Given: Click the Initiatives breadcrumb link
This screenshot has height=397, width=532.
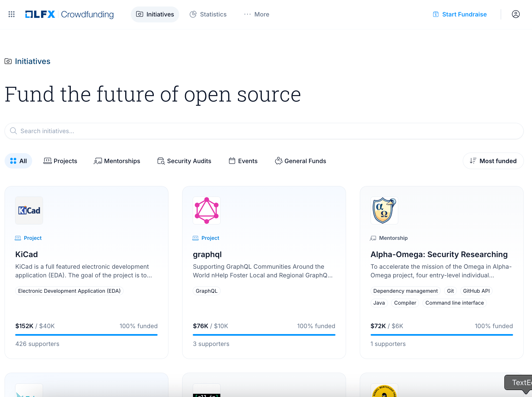Looking at the screenshot, I should (32, 61).
